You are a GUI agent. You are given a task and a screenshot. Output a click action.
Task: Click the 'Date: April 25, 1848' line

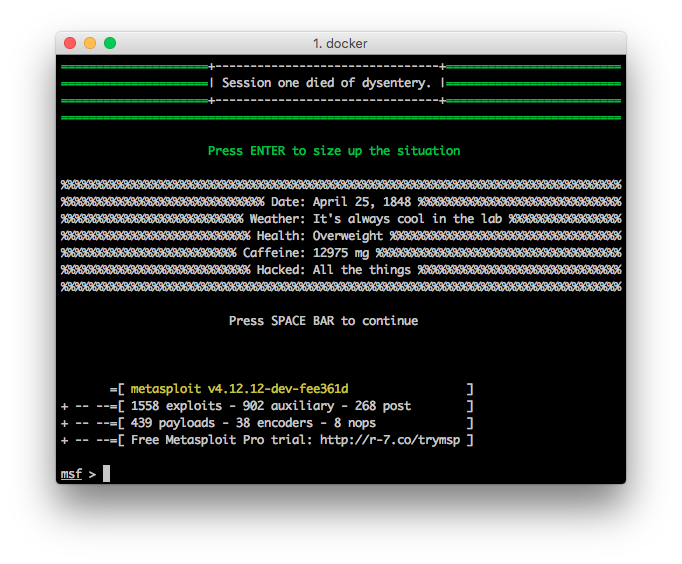341,202
